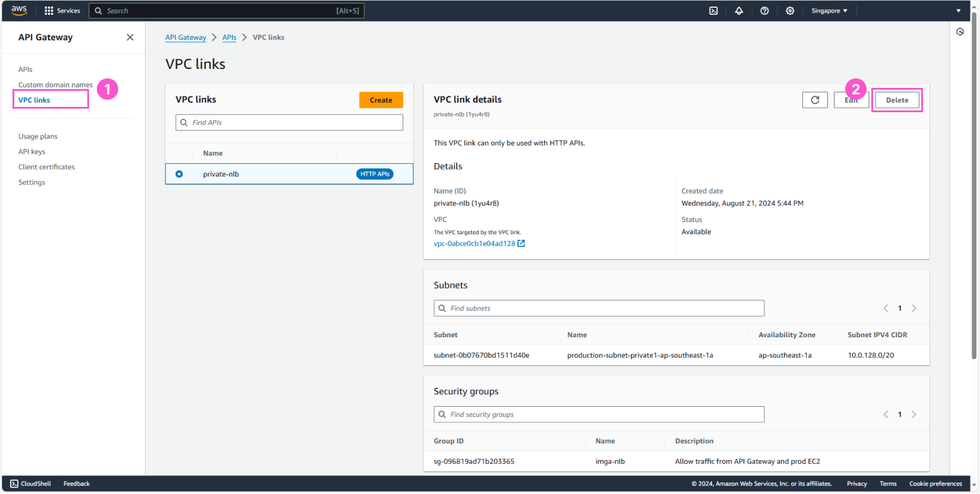Image resolution: width=980 pixels, height=494 pixels.
Task: Open the help question mark icon
Action: click(764, 11)
